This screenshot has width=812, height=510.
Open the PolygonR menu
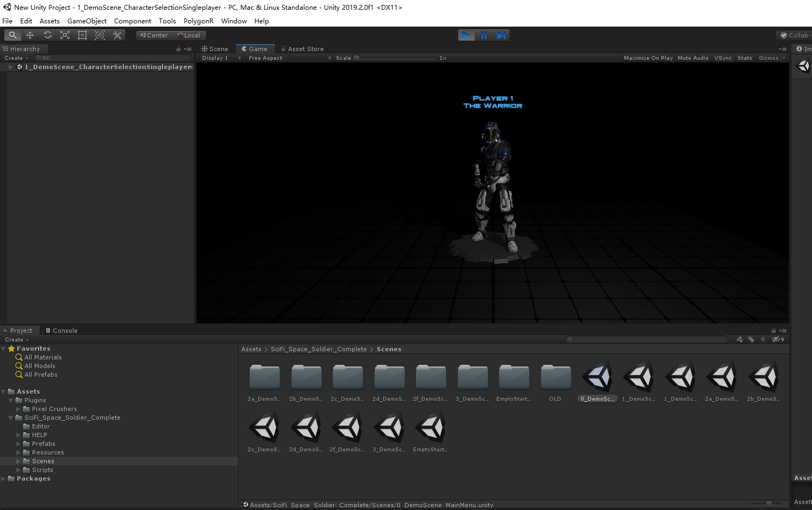pos(198,21)
